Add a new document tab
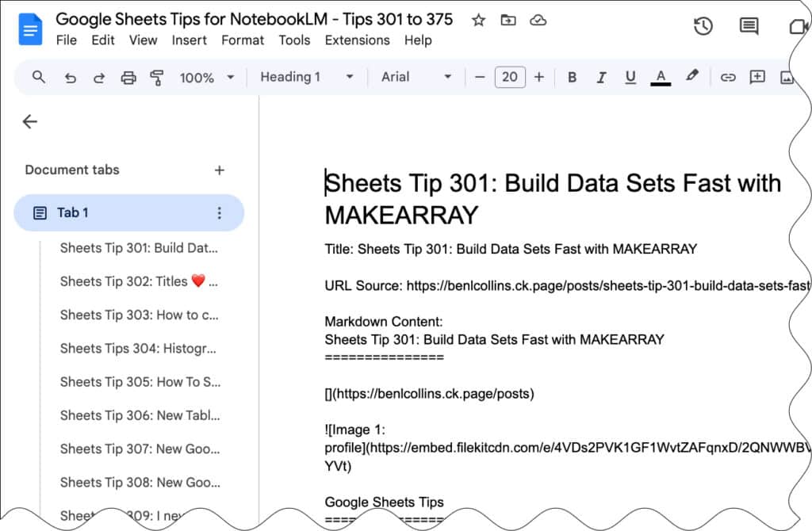This screenshot has width=812, height=531. click(220, 170)
